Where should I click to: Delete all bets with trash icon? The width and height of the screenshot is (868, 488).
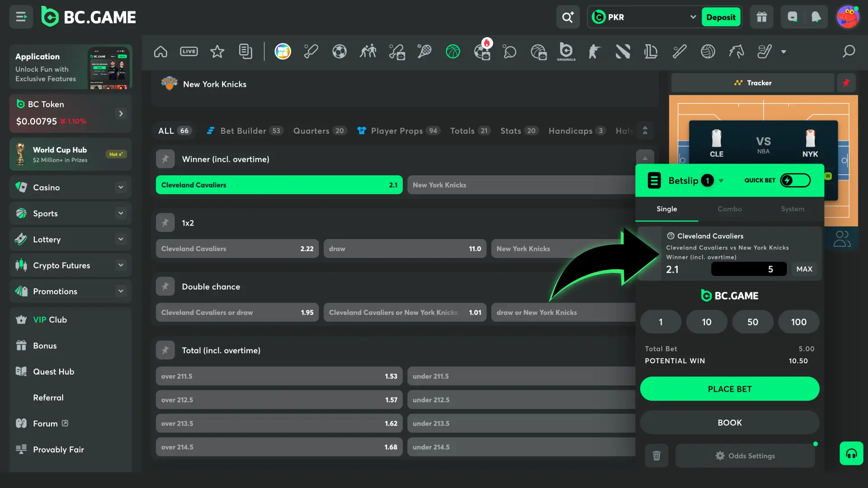coord(657,455)
